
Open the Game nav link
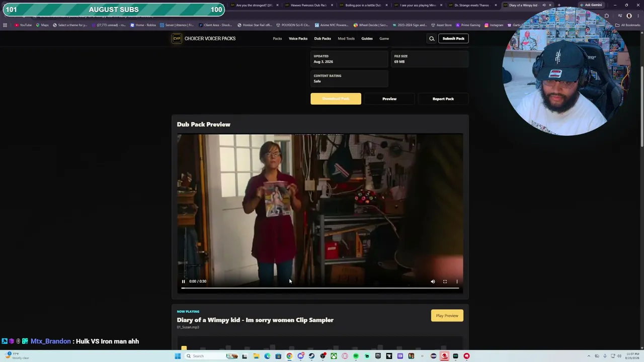pos(384,39)
